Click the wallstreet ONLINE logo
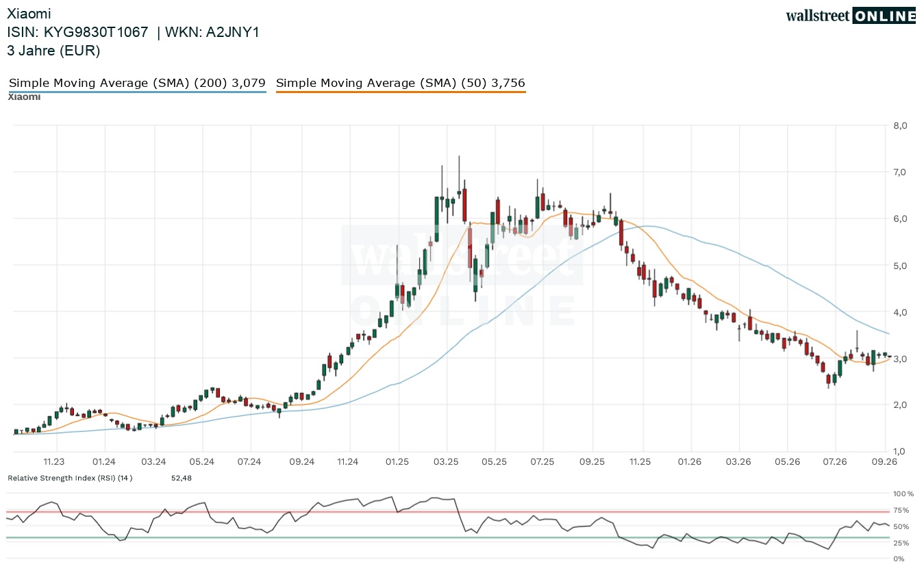924x577 pixels. pyautogui.click(x=850, y=16)
